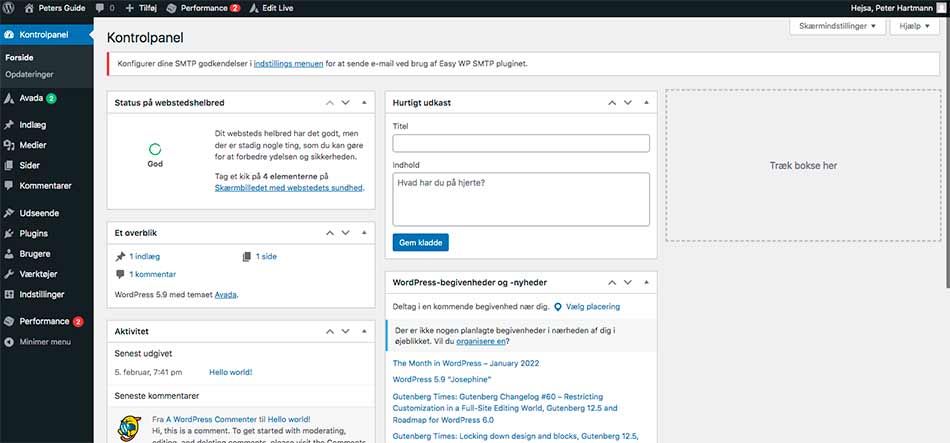Click into the Indhold text area
Screen dimensions: 950x443
click(x=521, y=199)
